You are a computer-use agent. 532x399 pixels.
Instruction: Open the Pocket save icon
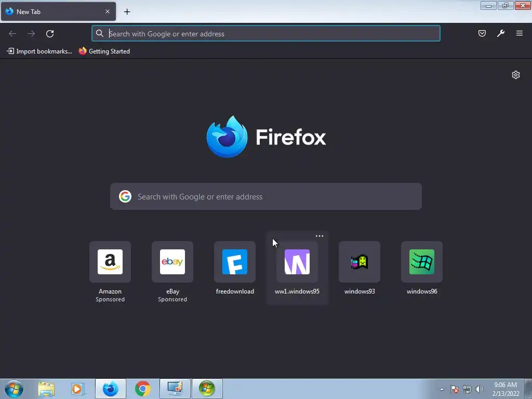(x=482, y=33)
